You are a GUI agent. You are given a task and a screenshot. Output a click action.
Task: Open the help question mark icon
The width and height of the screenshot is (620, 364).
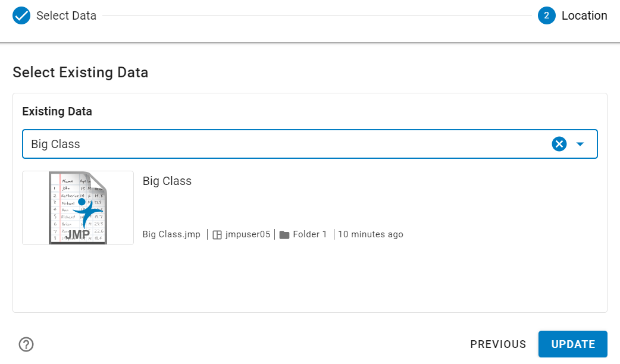(x=25, y=344)
